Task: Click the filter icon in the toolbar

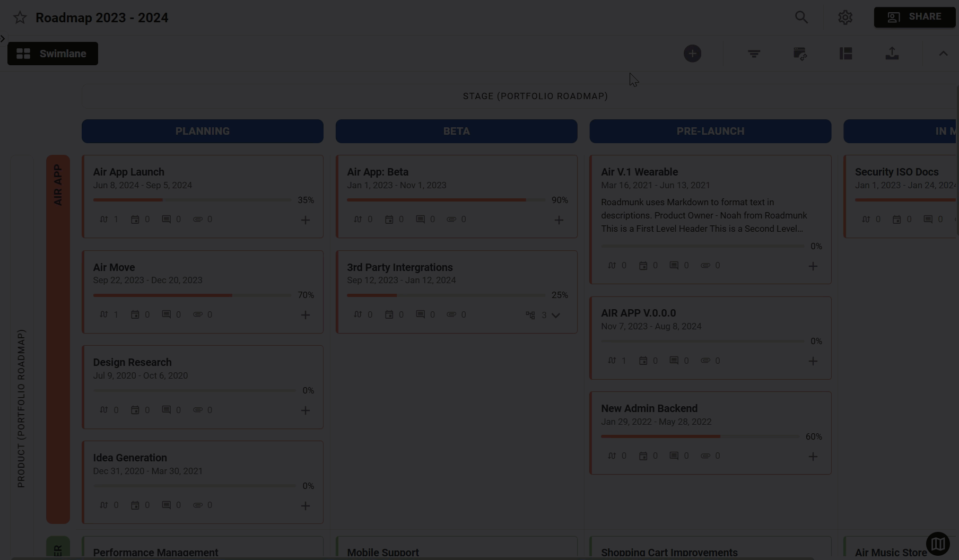Action: pyautogui.click(x=754, y=53)
